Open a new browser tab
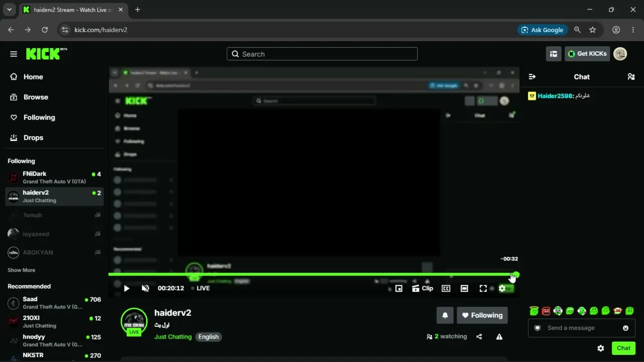 pos(137,10)
